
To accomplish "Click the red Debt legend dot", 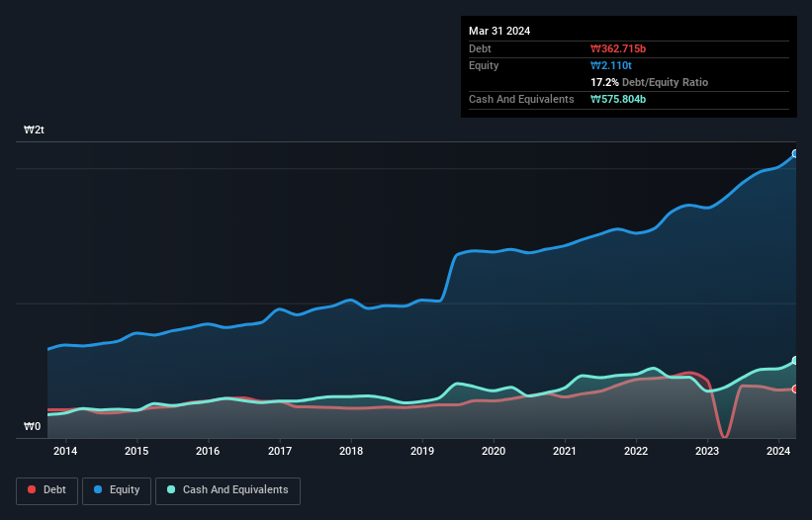I will click(32, 489).
